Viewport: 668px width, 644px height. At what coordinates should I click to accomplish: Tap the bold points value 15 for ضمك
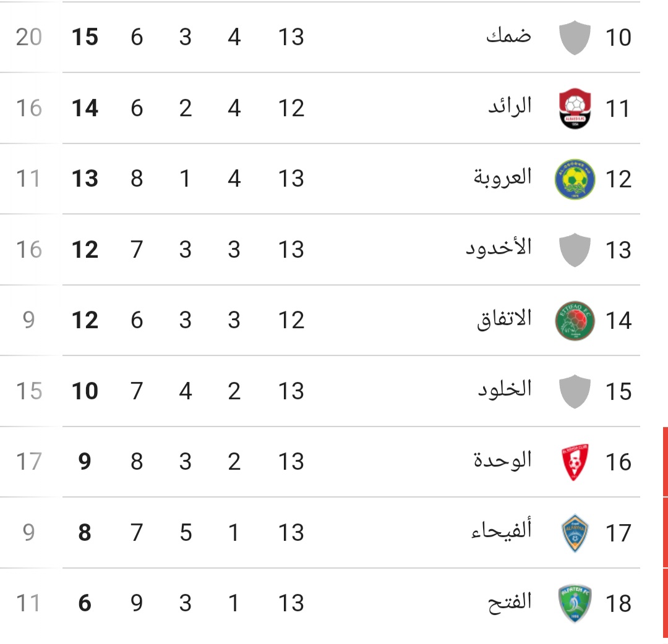point(85,37)
